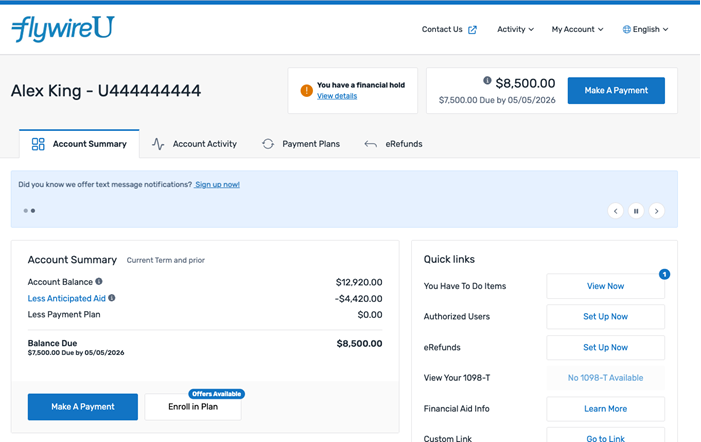Select the first carousel indicator dot

tap(25, 211)
